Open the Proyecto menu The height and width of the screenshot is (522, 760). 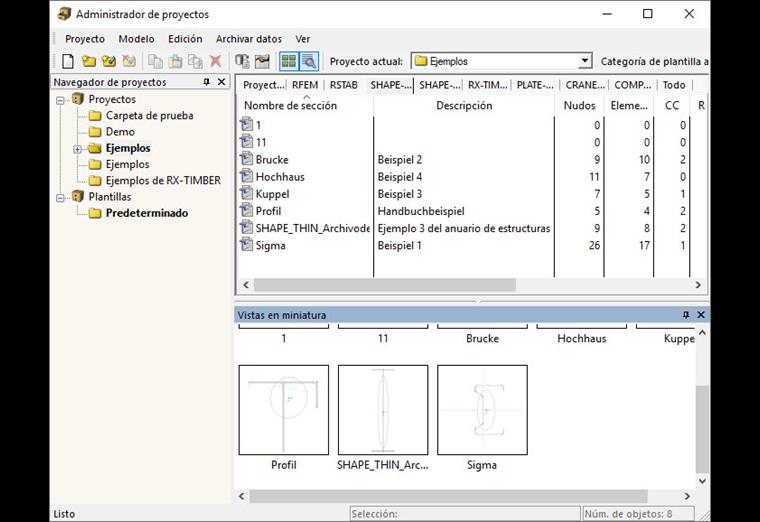[85, 39]
